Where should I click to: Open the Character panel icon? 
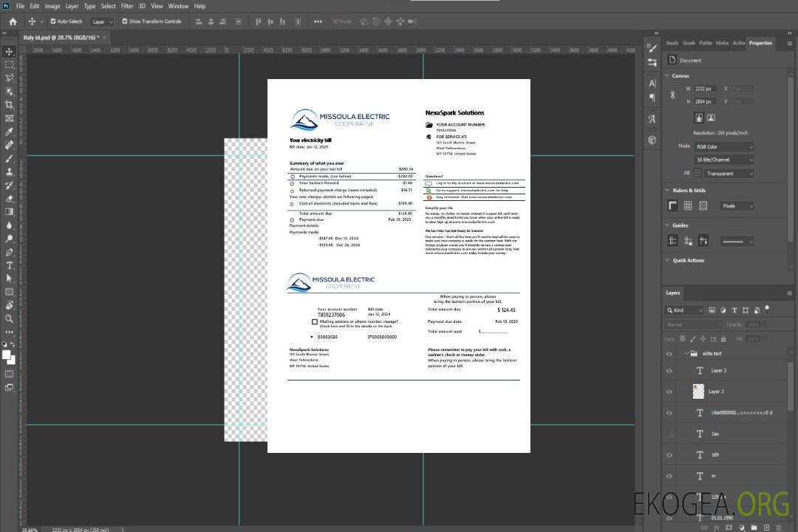click(x=652, y=83)
